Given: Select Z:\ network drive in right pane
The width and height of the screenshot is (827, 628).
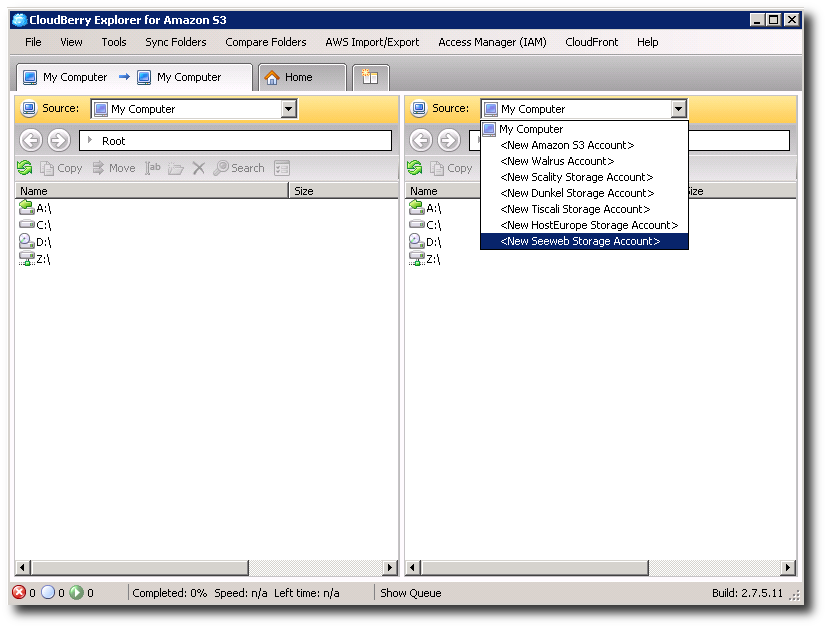Looking at the screenshot, I should tap(425, 259).
